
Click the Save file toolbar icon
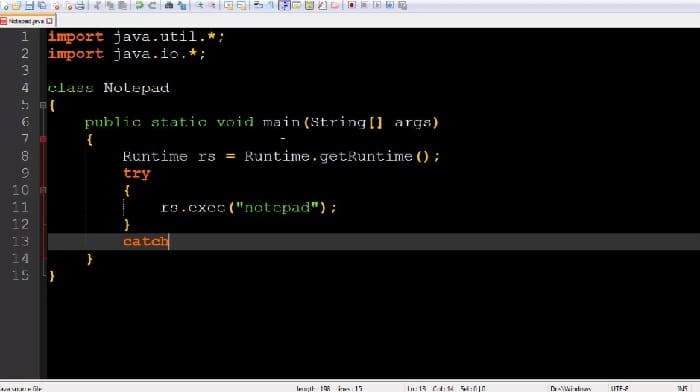29,5
